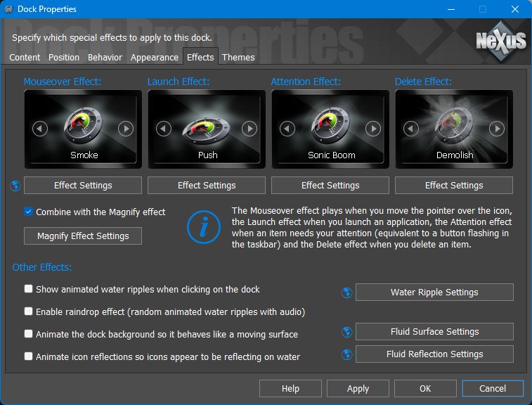
Task: Open Effect Settings for Mouseover Effect
Action: 83,186
